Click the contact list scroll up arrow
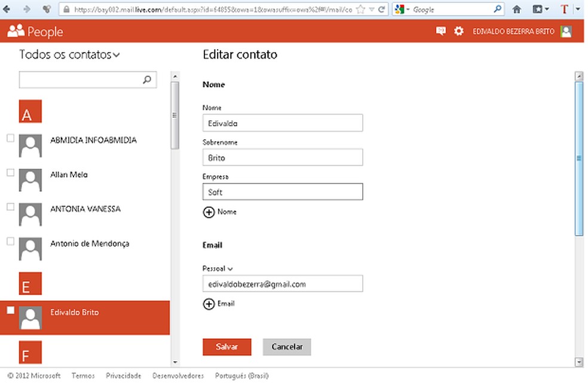This screenshot has width=588, height=385. coord(174,76)
